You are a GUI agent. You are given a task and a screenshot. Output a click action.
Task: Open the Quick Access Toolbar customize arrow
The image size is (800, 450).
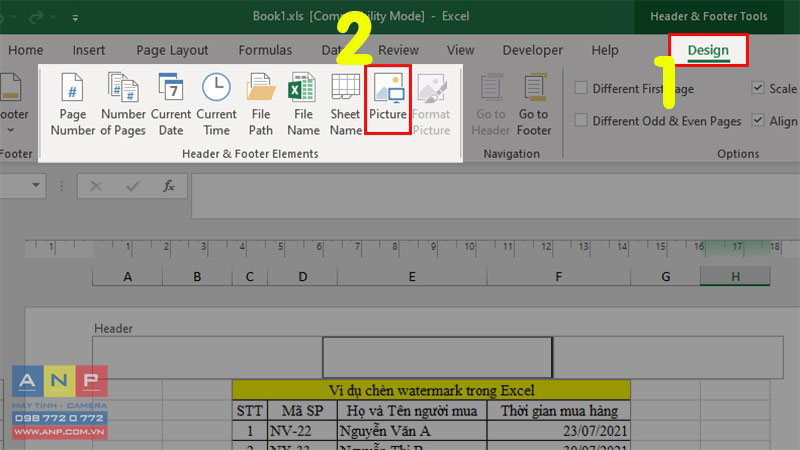75,18
